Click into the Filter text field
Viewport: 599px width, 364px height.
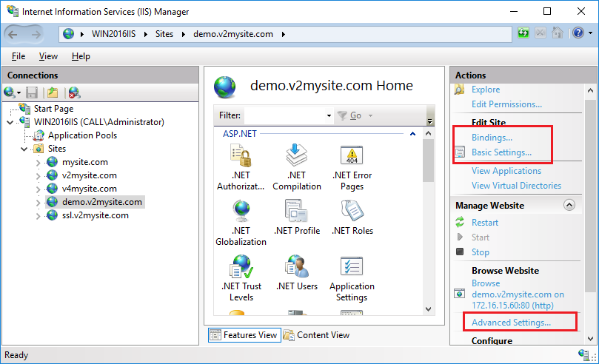tap(284, 115)
